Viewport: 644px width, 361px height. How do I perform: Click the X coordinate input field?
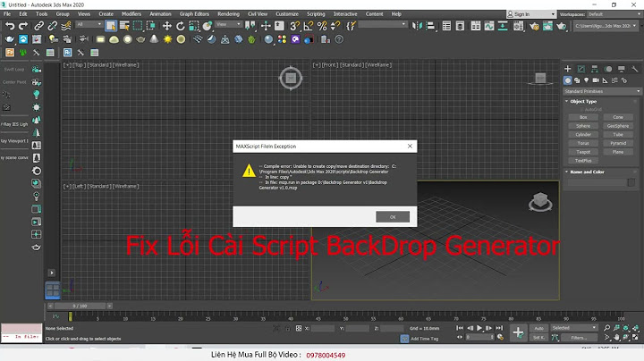(322, 328)
